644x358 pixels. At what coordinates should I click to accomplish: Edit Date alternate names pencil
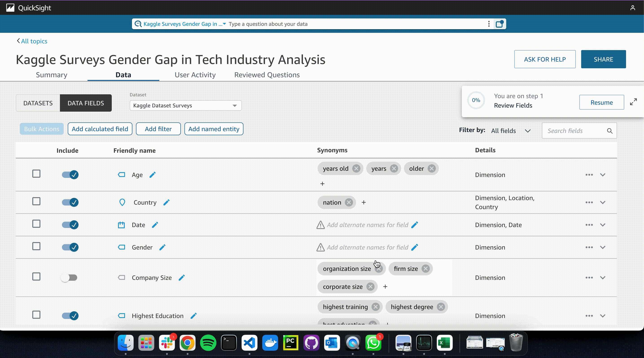pos(415,225)
